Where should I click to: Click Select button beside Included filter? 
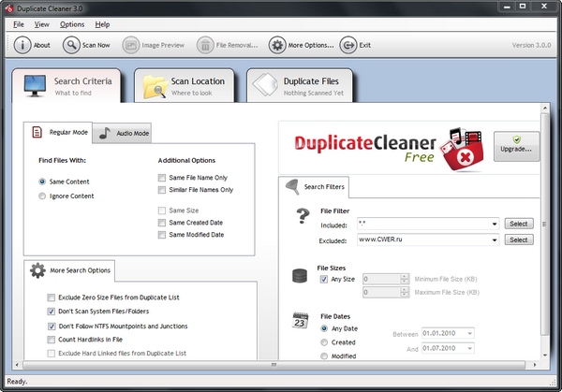pyautogui.click(x=519, y=225)
